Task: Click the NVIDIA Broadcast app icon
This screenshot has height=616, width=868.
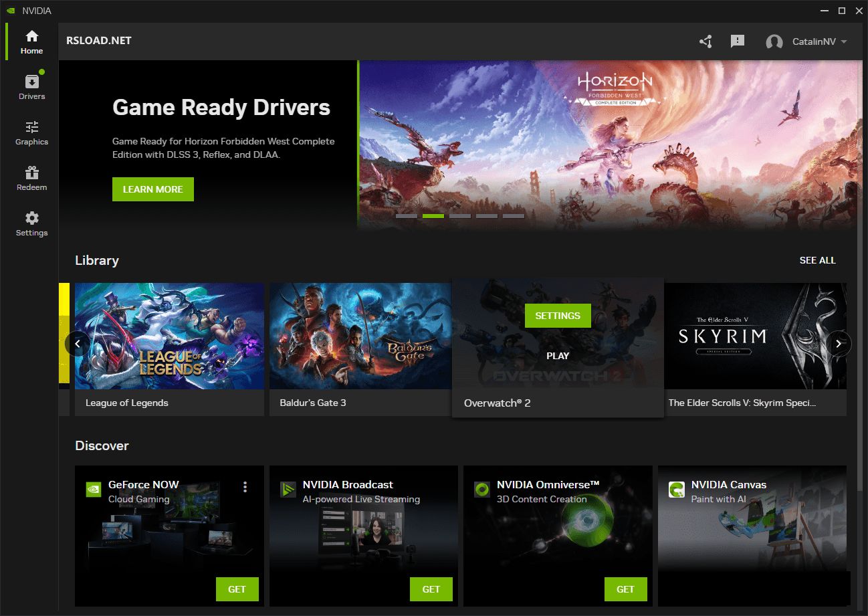Action: pos(288,489)
